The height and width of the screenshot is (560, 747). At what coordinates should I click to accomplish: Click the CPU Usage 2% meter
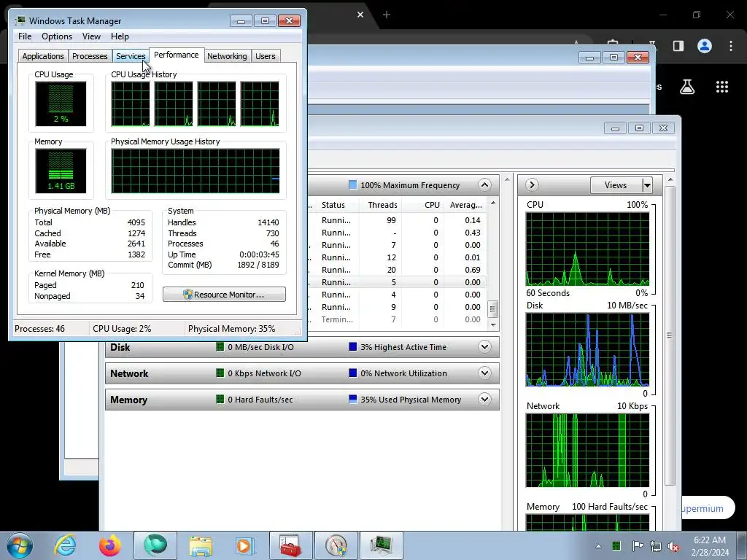click(61, 104)
